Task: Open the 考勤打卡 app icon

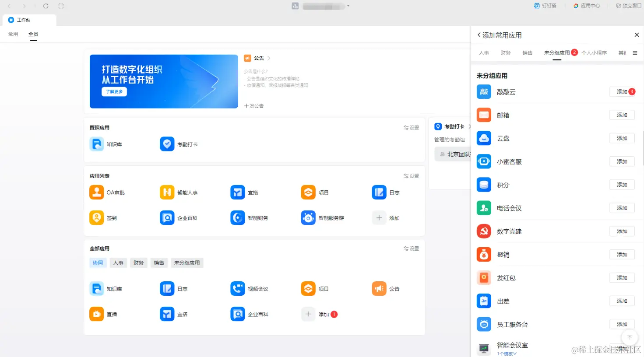Action: pos(167,144)
